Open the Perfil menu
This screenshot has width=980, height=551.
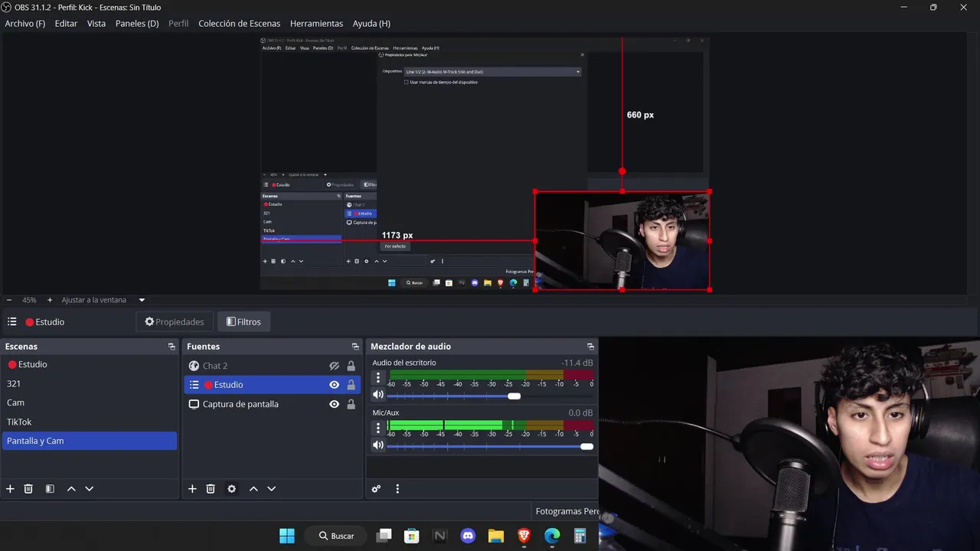pyautogui.click(x=178, y=24)
